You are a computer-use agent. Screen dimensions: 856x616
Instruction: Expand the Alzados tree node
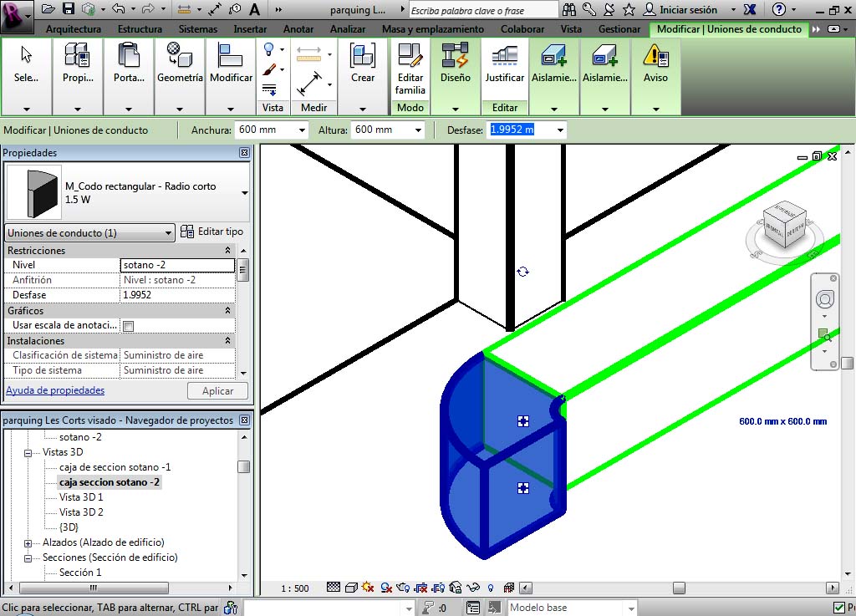point(28,542)
